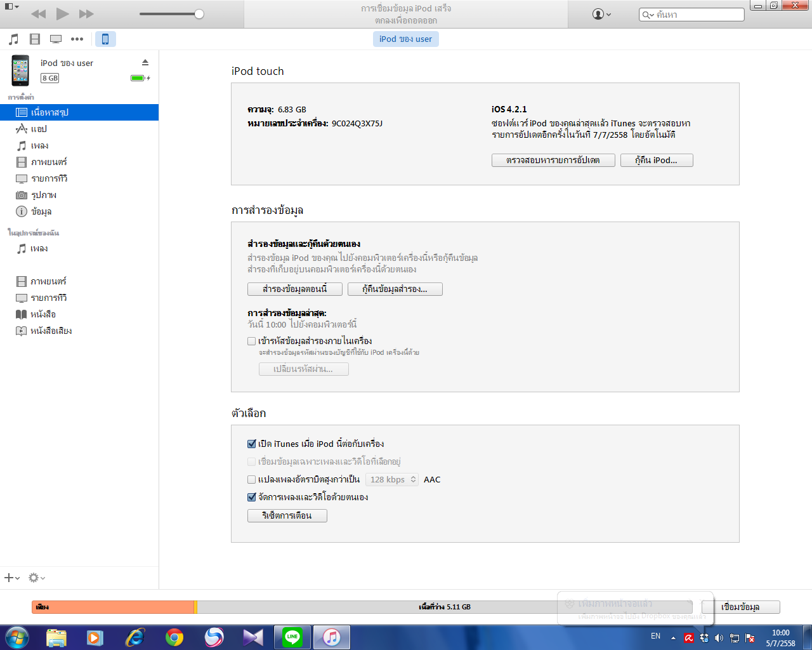812x650 pixels.
Task: Toggle เชื่อมข้อมูลเฉพาะเพลงและวิดีโอที่เลือกอยู่ checkbox
Action: click(x=252, y=461)
